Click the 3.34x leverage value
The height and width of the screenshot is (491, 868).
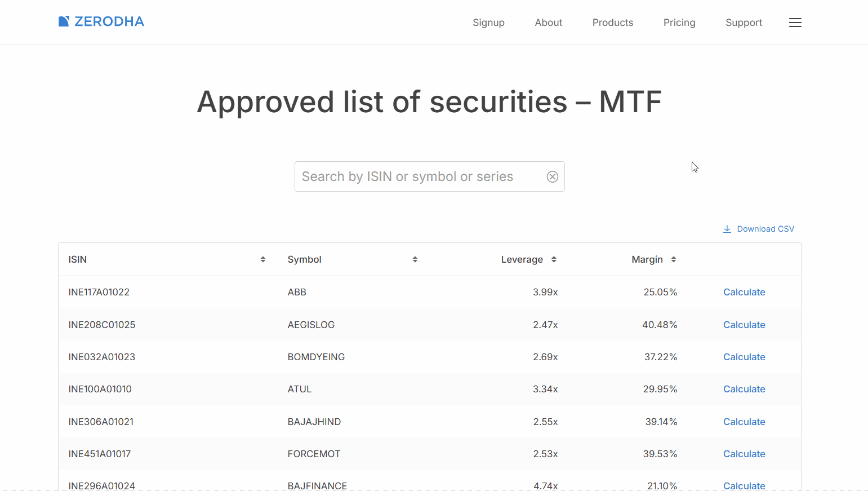click(x=545, y=389)
